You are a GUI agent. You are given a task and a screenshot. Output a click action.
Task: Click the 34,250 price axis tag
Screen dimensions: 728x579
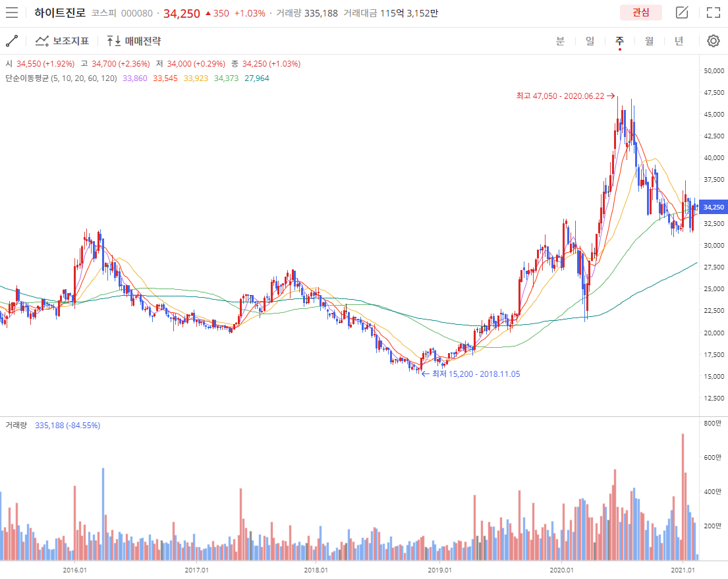click(713, 207)
